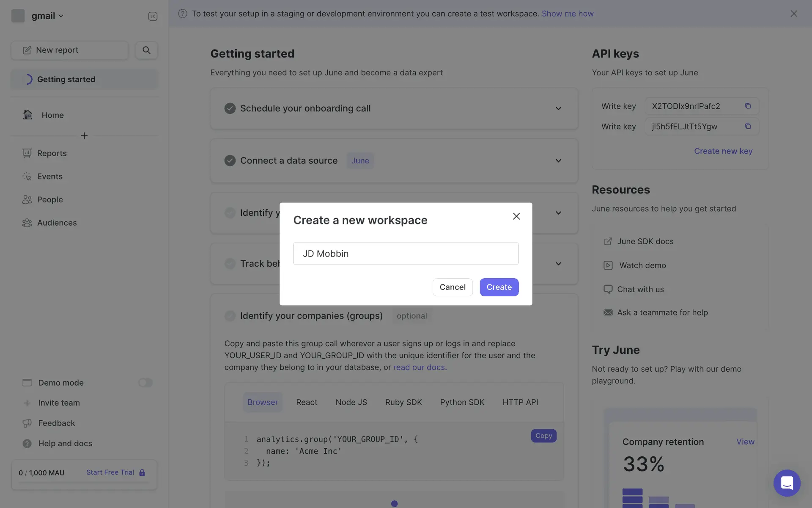Click the Connect a data source checkmark
Screen dimensions: 812x508
tap(230, 161)
